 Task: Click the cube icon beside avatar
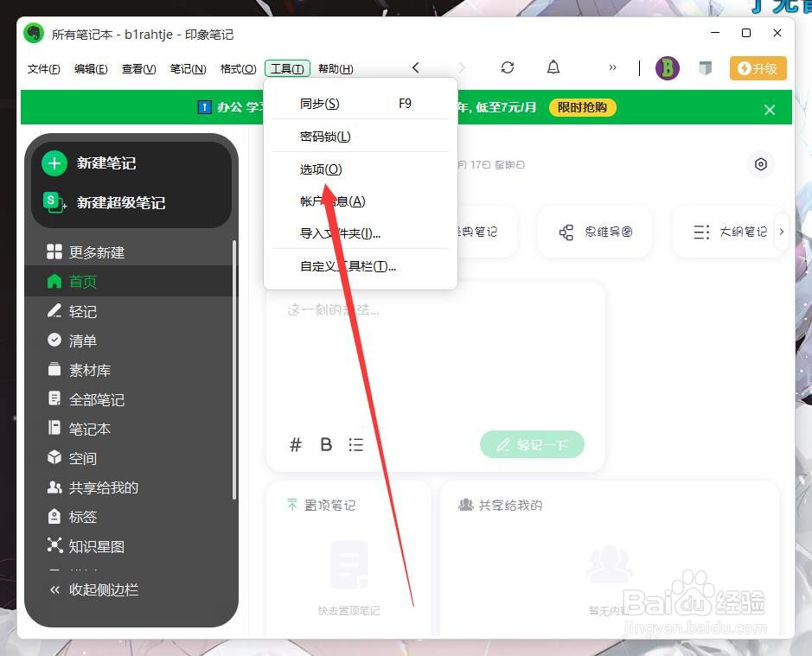pos(706,67)
